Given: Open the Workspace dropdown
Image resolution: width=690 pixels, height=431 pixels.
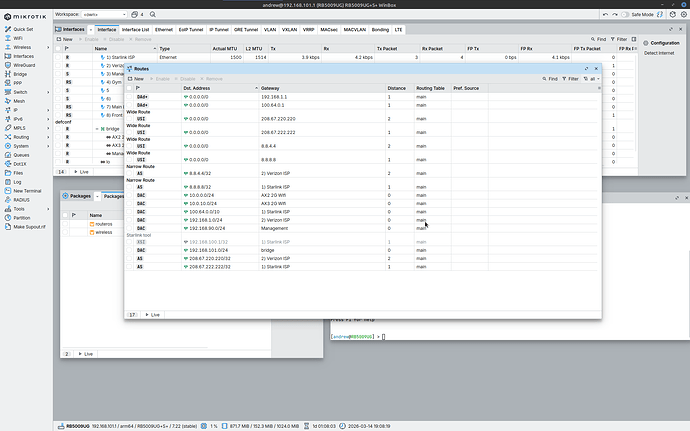Looking at the screenshot, I should pos(104,15).
